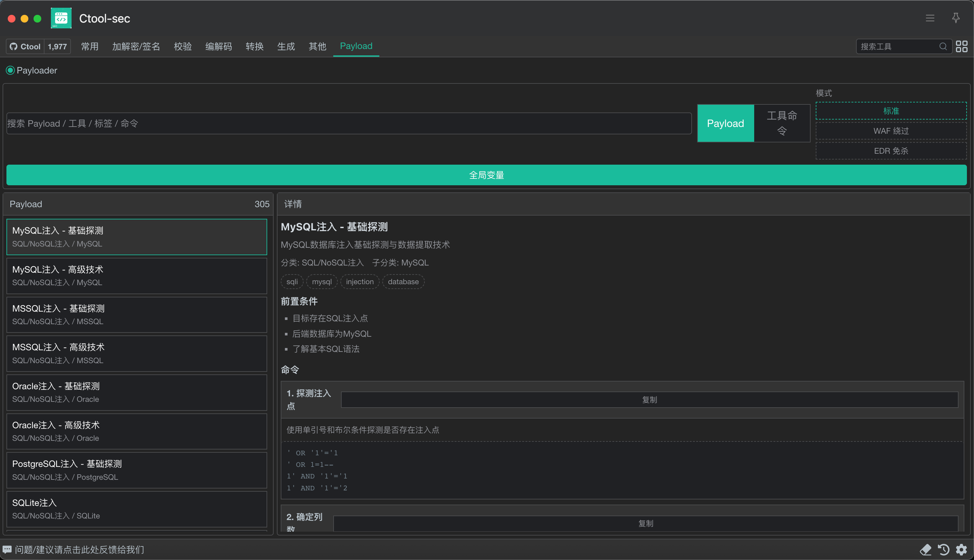Screen dimensions: 974x560
Task: Click the hamburger menu icon in title bar
Action: (x=930, y=18)
